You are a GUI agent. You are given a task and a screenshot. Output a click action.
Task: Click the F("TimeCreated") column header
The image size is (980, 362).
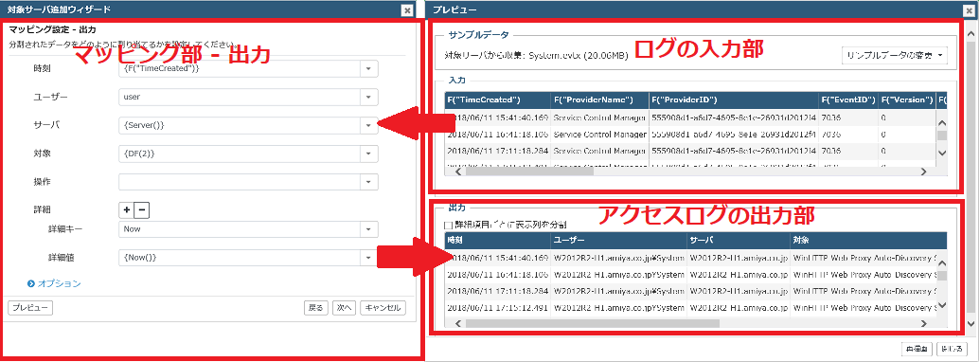pyautogui.click(x=497, y=100)
